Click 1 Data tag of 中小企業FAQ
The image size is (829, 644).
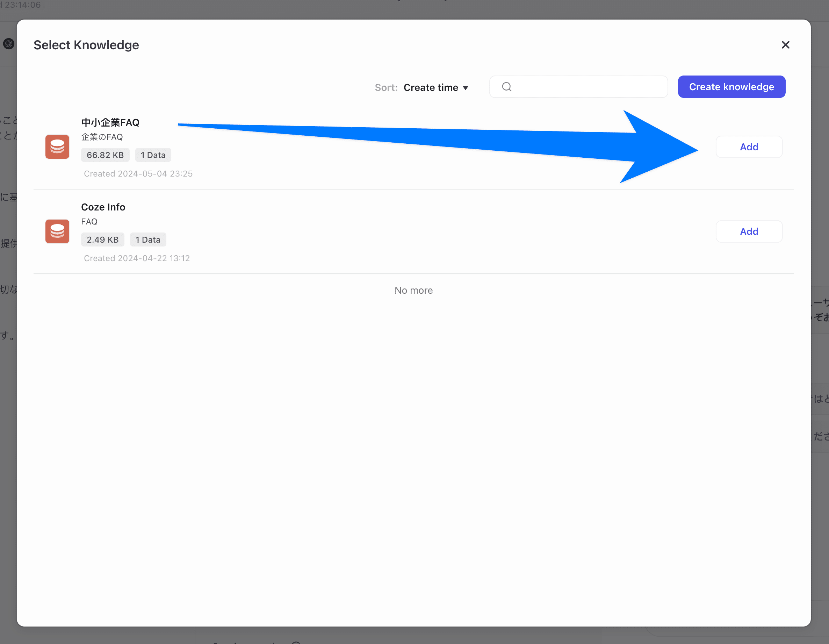(153, 155)
